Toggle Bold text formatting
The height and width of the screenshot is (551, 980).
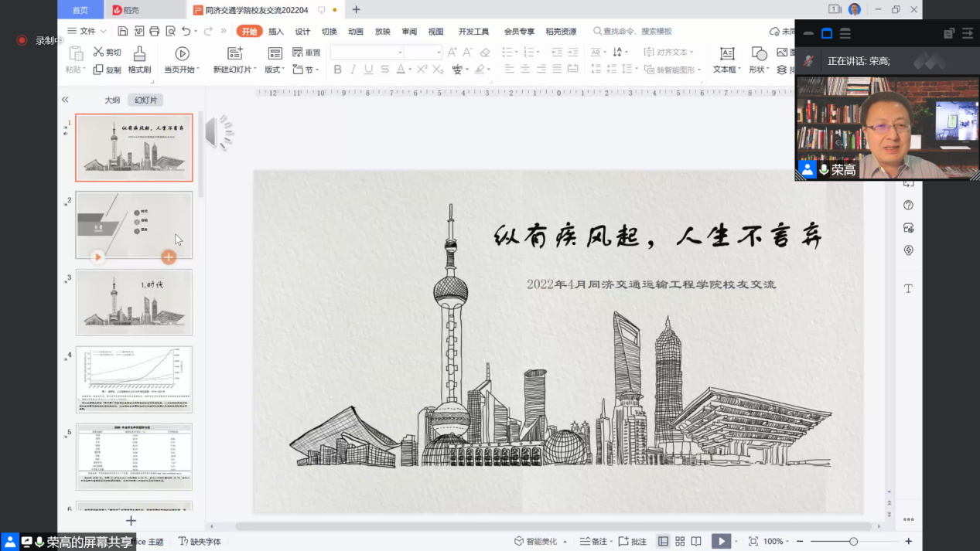click(x=337, y=70)
